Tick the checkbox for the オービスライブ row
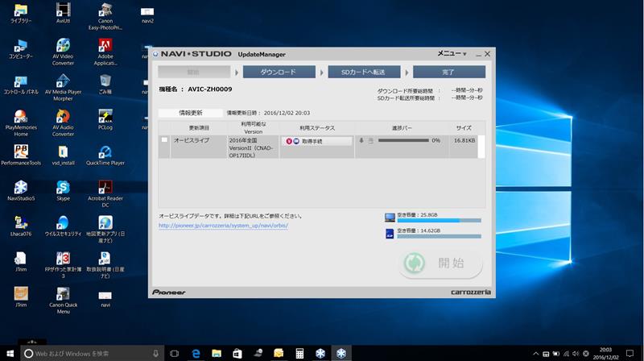The height and width of the screenshot is (361, 644). [x=164, y=139]
